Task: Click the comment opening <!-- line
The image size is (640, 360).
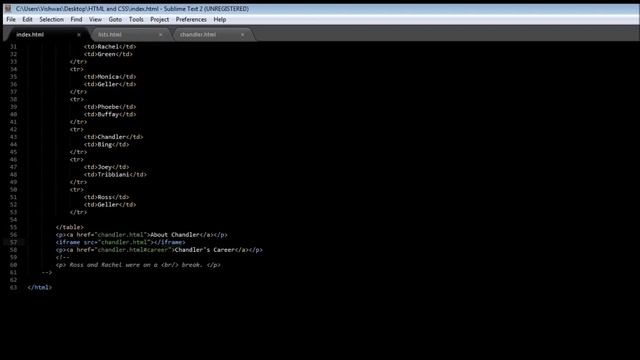Action: point(62,257)
